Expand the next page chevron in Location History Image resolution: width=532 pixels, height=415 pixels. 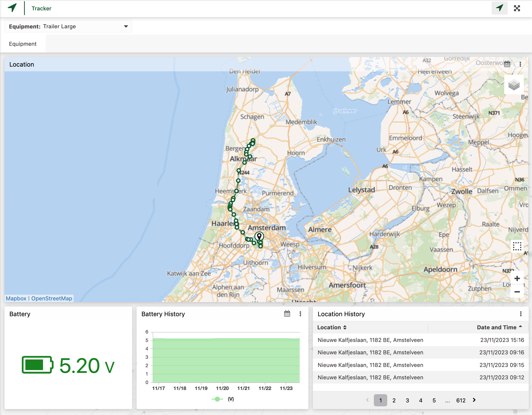click(x=474, y=400)
